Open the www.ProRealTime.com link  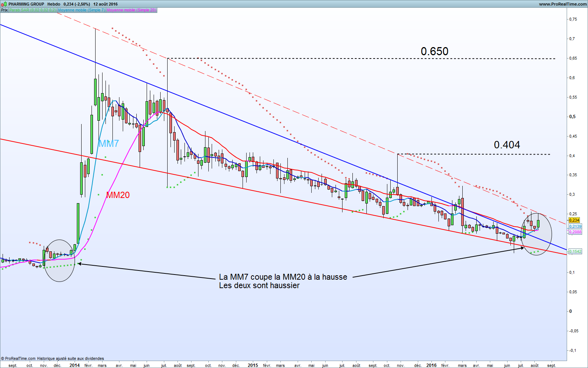click(x=563, y=4)
